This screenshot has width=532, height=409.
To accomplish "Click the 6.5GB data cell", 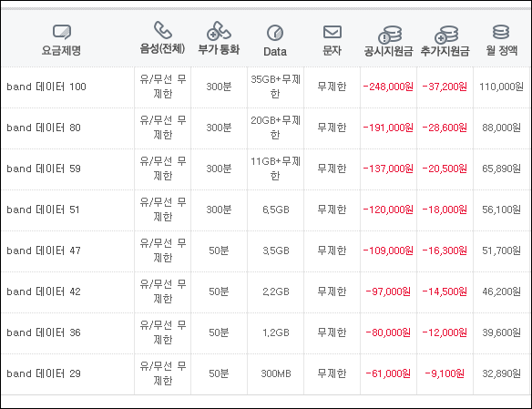I will pyautogui.click(x=276, y=210).
